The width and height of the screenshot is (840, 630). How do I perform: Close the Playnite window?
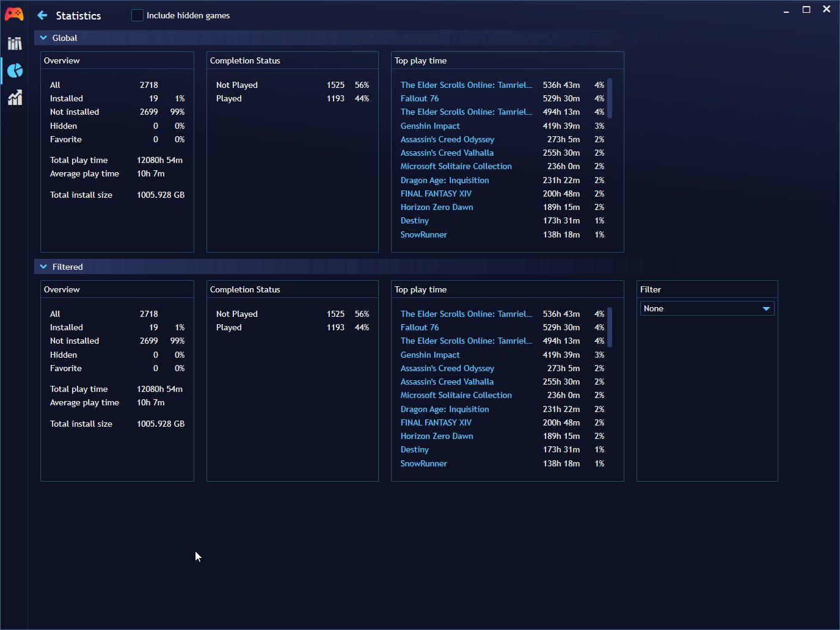coord(827,10)
